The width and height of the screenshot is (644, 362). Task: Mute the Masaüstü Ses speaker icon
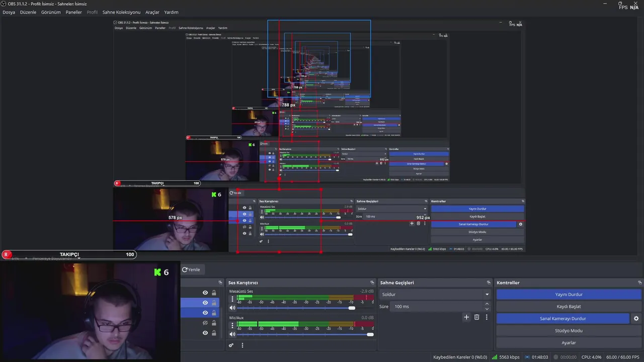pos(232,308)
